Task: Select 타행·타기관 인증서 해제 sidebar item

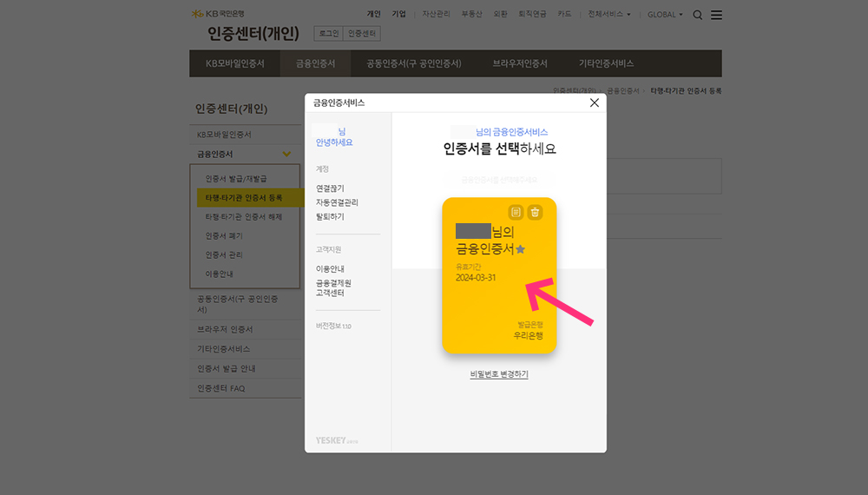Action: click(x=244, y=216)
